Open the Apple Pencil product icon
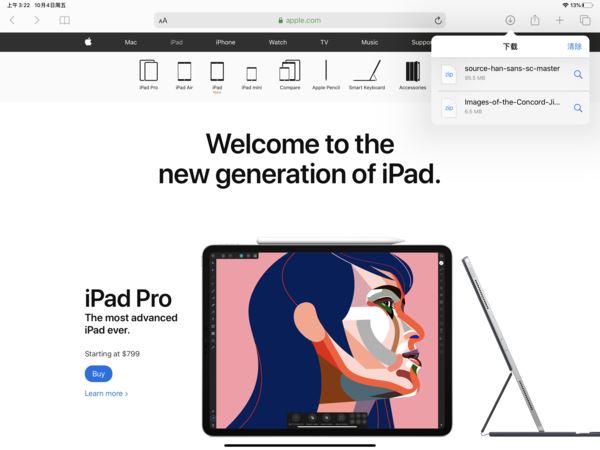Screen dimensions: 600x450 pyautogui.click(x=326, y=75)
